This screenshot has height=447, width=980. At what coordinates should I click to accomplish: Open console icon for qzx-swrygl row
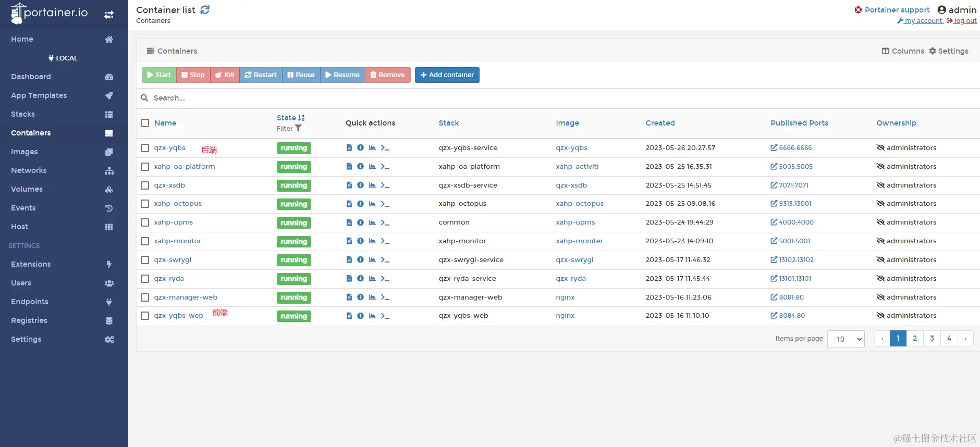(x=385, y=260)
